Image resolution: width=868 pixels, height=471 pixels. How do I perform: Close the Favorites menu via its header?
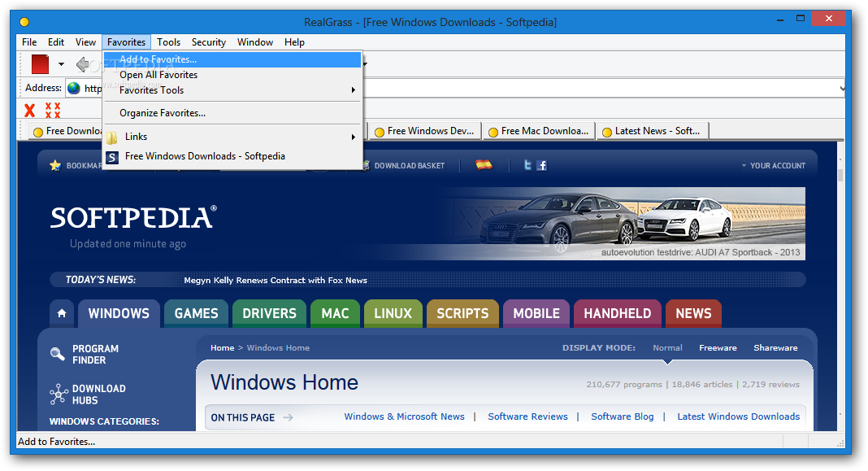[x=126, y=42]
